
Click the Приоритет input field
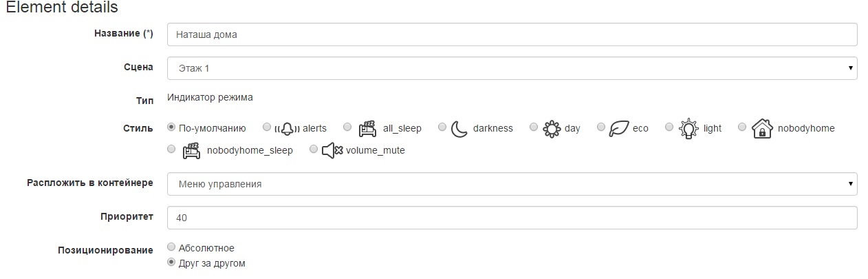pos(512,218)
